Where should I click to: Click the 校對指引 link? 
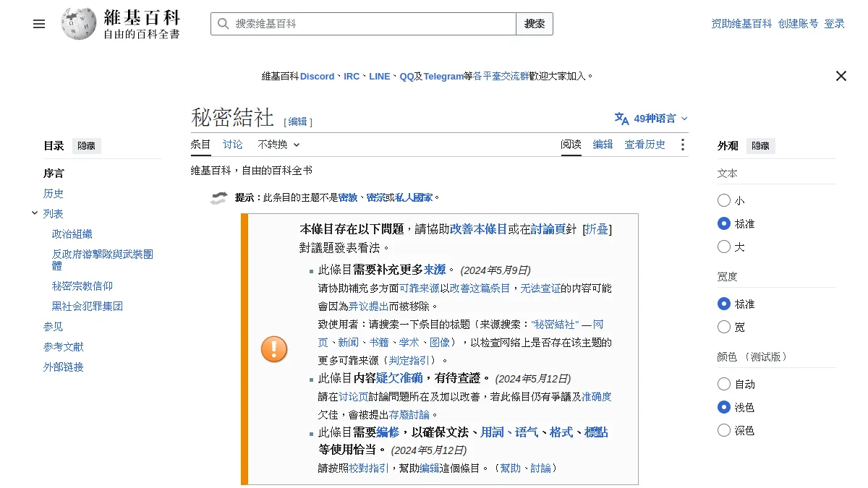(x=368, y=468)
